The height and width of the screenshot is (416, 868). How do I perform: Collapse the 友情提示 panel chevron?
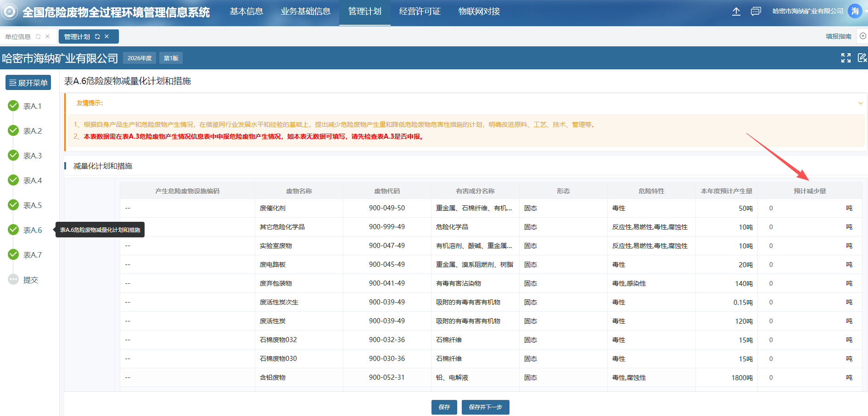click(860, 103)
